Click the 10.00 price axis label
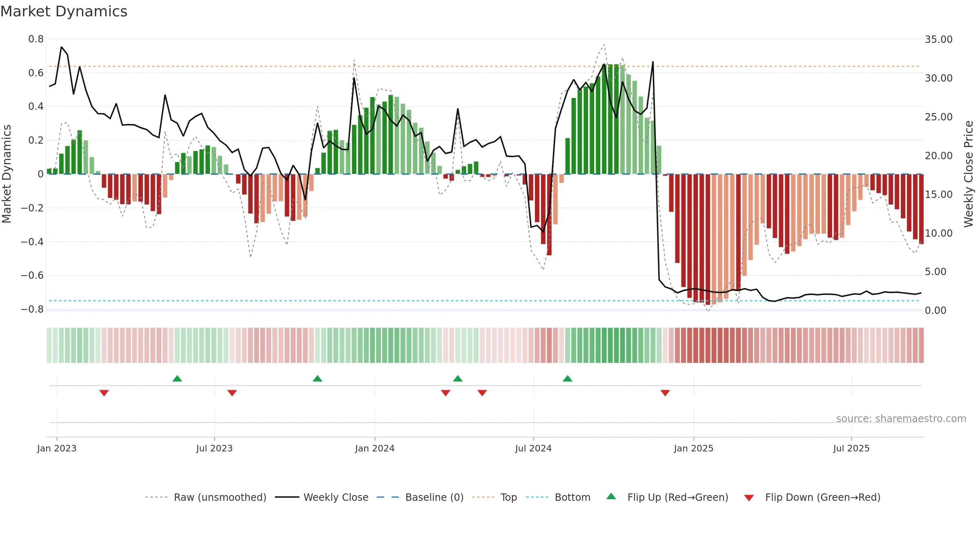Viewport: 980px width, 551px height. click(x=938, y=233)
